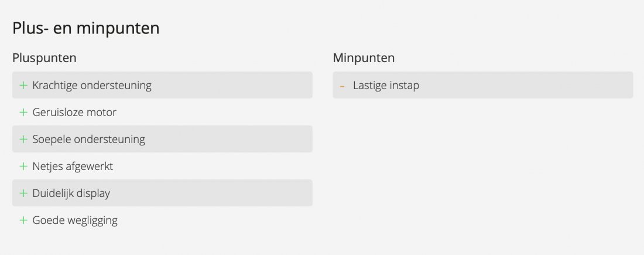This screenshot has height=255, width=644.
Task: Click the 'Plus- en minpunten' main heading
Action: click(x=86, y=28)
